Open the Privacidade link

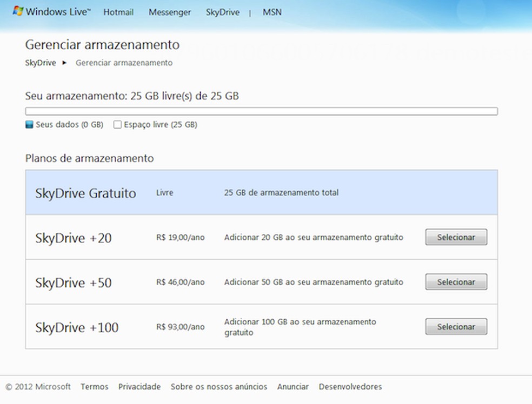[x=139, y=387]
